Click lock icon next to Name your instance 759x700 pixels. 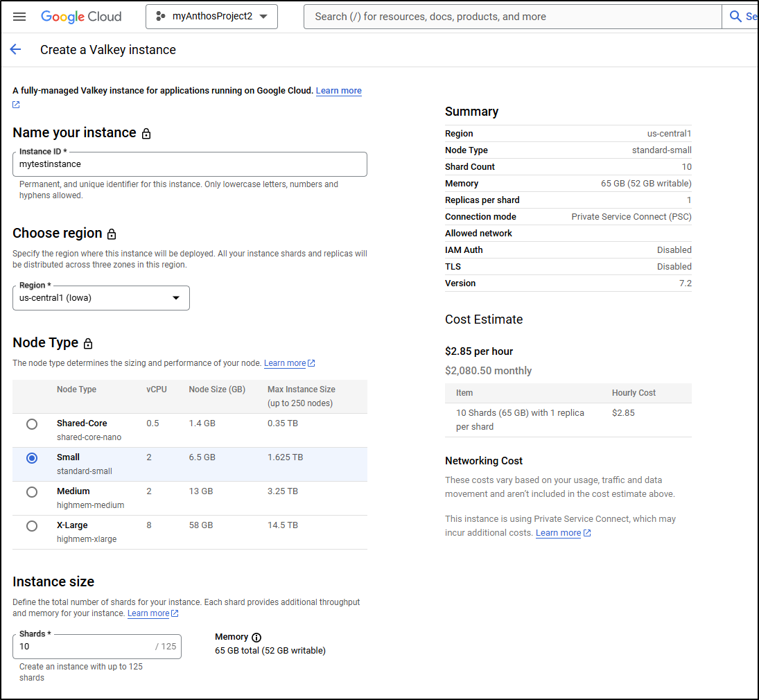tap(146, 134)
